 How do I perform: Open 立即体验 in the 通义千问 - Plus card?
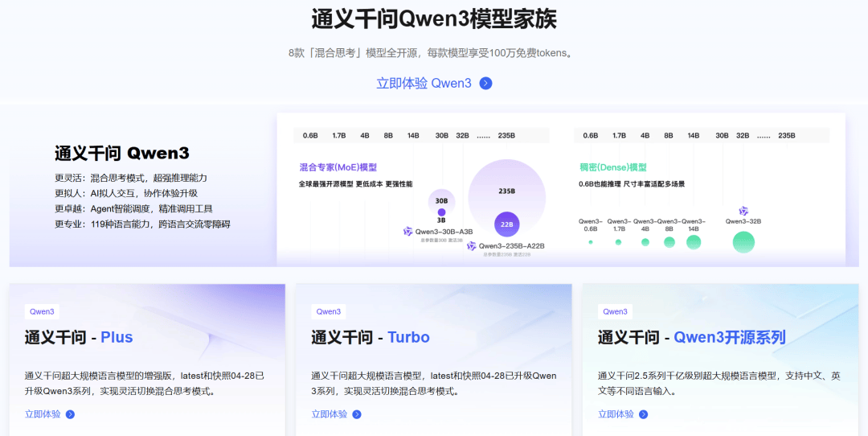pos(43,414)
